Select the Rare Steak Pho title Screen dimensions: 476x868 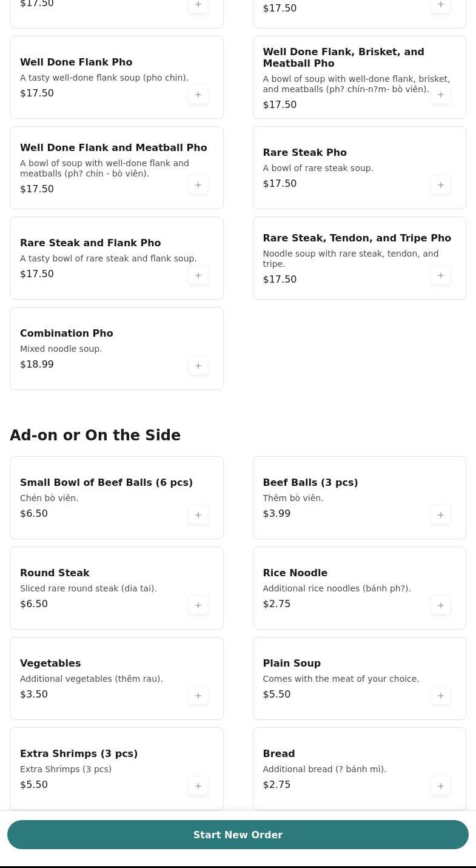(x=304, y=152)
